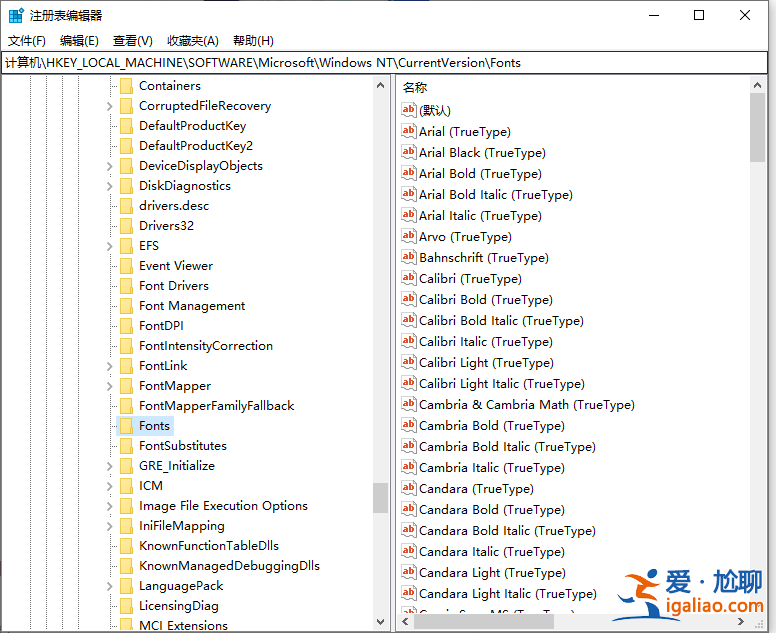Select the Font Management folder icon
776x633 pixels.
[x=127, y=306]
